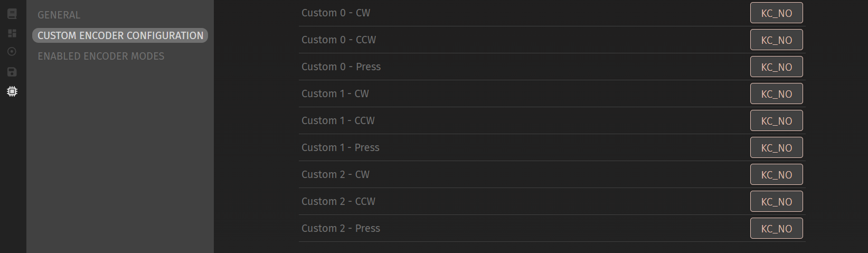The width and height of the screenshot is (868, 253).
Task: Open the save and load floppy icon
Action: pyautogui.click(x=12, y=72)
